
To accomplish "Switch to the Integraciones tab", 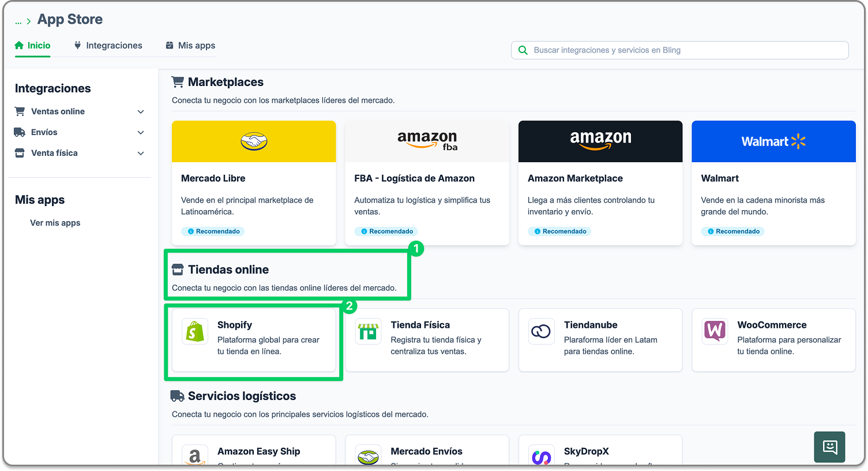I will click(x=108, y=46).
